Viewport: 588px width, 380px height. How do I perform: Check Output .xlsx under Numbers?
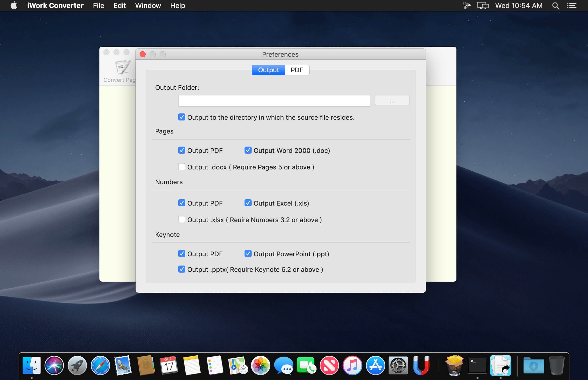point(182,219)
